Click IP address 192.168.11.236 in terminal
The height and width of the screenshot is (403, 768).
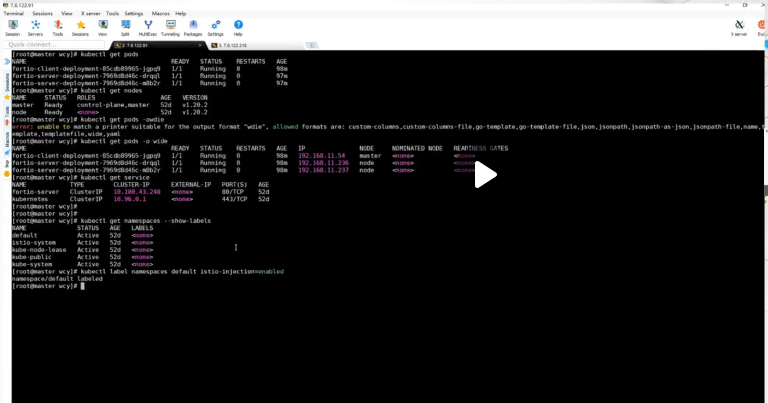point(323,163)
